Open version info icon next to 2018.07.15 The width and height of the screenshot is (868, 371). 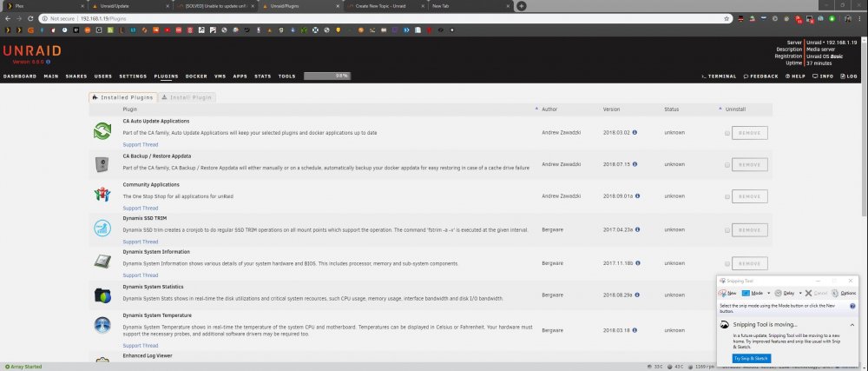pos(635,164)
